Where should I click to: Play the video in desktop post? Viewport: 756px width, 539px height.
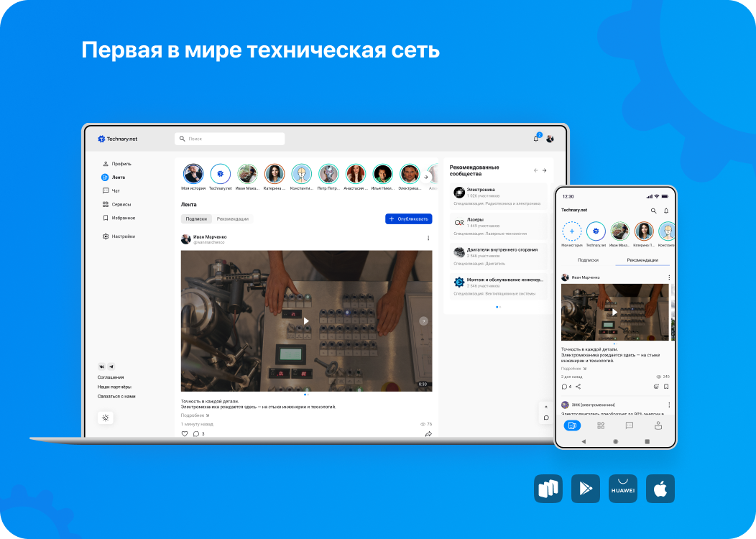pyautogui.click(x=306, y=321)
